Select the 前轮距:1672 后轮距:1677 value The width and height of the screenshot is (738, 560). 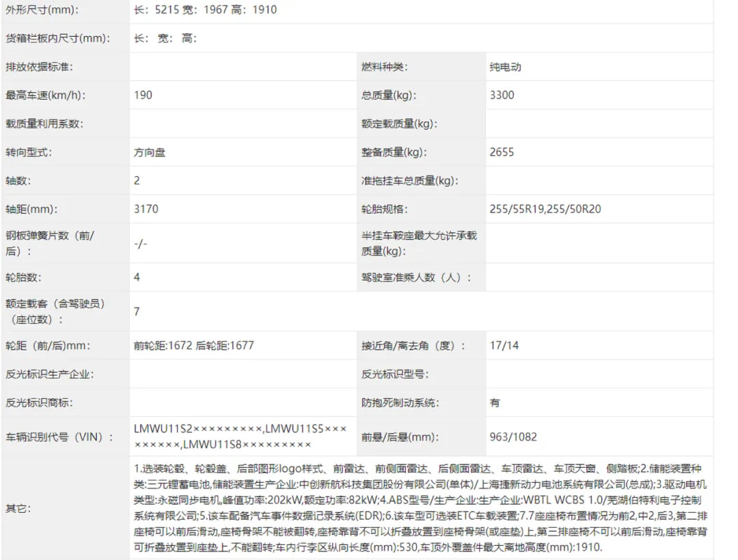[194, 346]
